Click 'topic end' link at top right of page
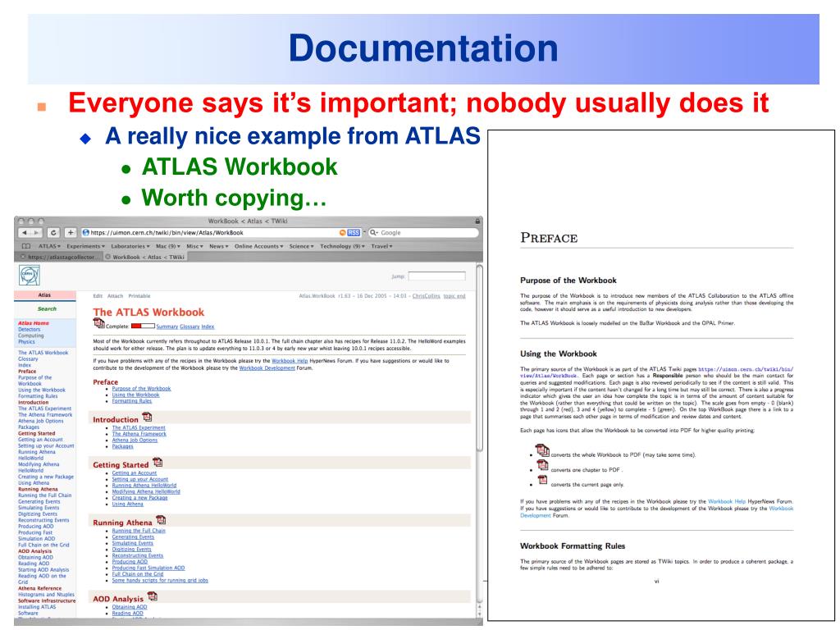840x630 pixels. (x=454, y=295)
